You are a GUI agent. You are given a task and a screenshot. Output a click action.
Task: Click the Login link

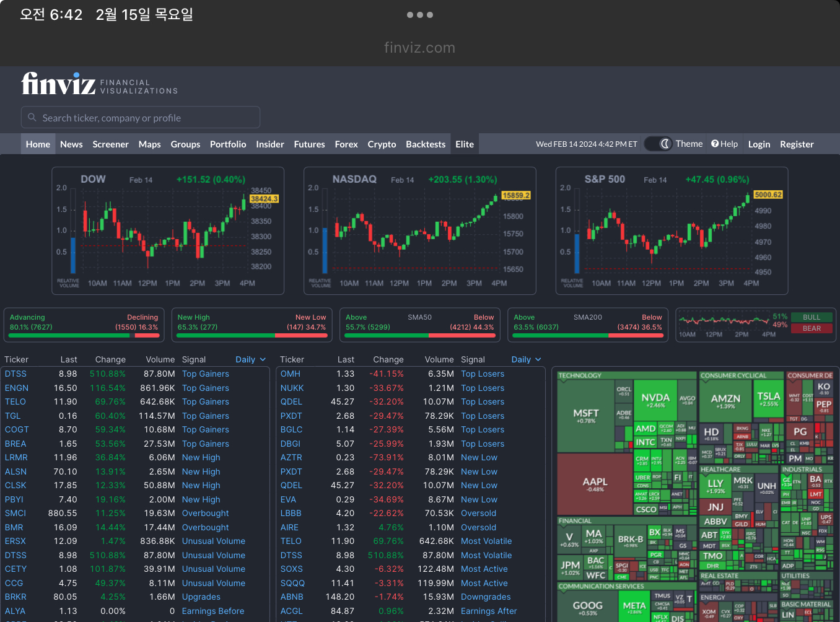pos(759,144)
